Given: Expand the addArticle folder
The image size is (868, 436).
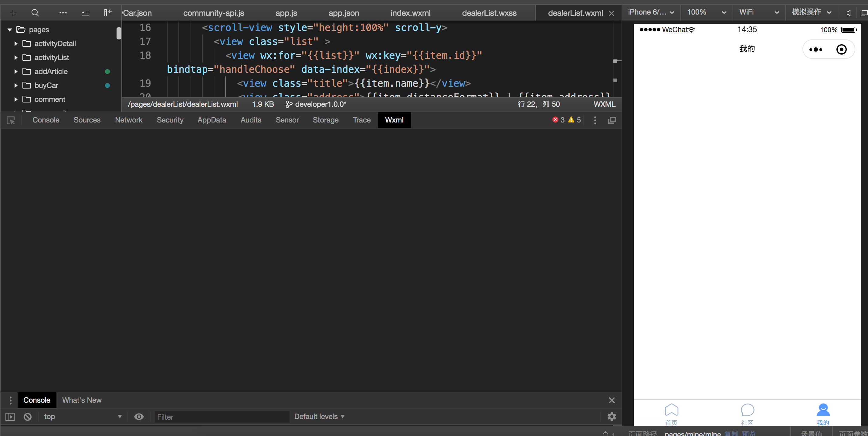Looking at the screenshot, I should click(x=16, y=71).
